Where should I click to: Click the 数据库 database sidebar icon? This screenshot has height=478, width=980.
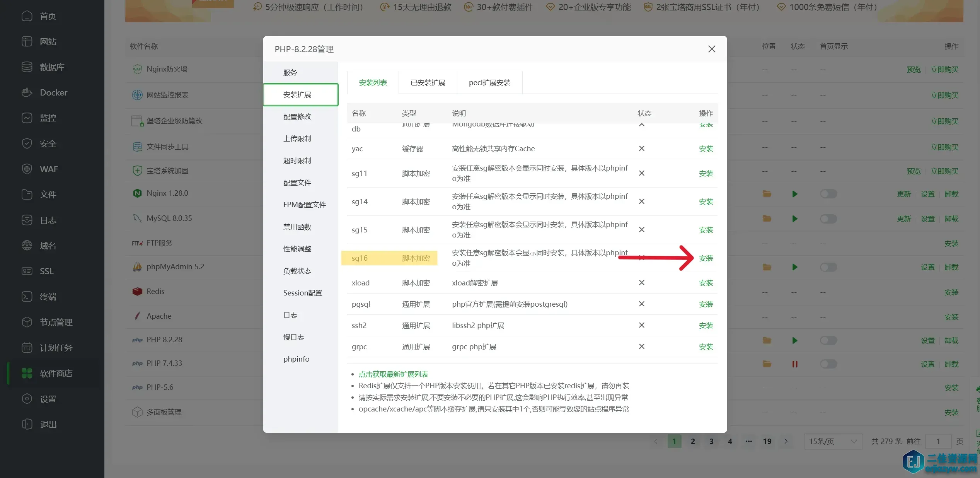click(x=27, y=67)
